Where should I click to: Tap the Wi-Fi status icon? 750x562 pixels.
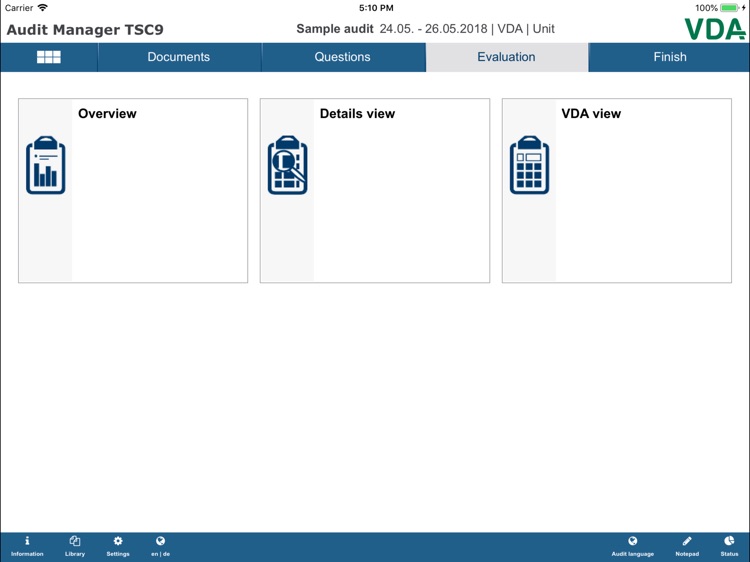click(x=43, y=8)
